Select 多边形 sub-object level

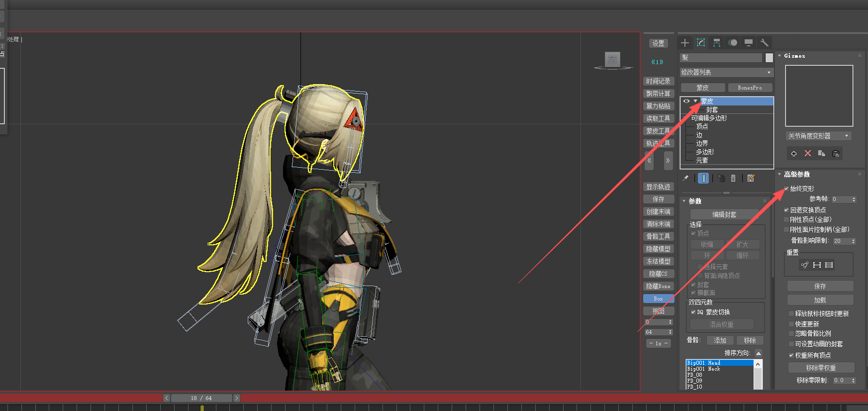click(x=705, y=152)
